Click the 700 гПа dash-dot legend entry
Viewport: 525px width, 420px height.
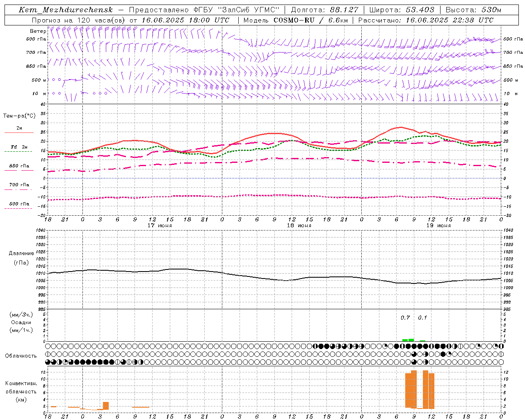pos(19,187)
